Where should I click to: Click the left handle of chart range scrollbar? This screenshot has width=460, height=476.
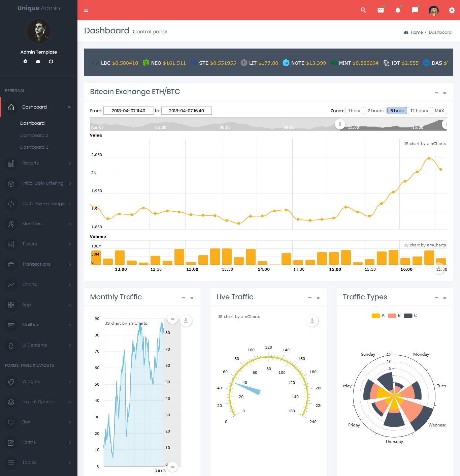(340, 124)
